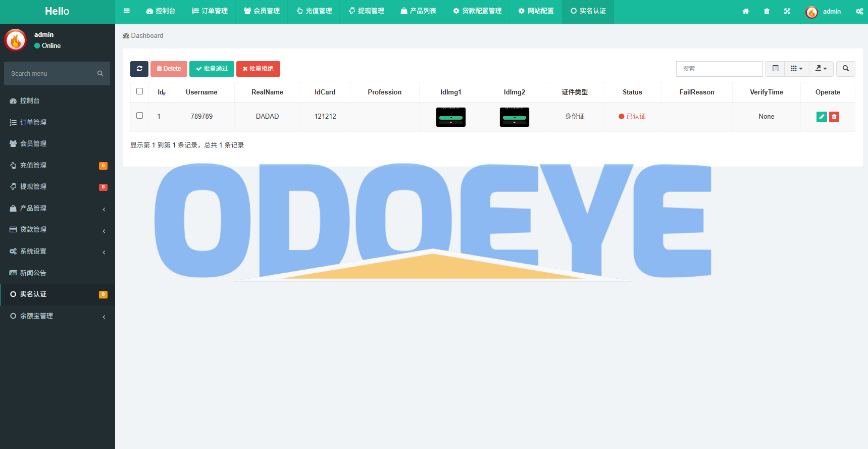Open 产品列表 top tab
The width and height of the screenshot is (868, 449).
click(x=418, y=11)
